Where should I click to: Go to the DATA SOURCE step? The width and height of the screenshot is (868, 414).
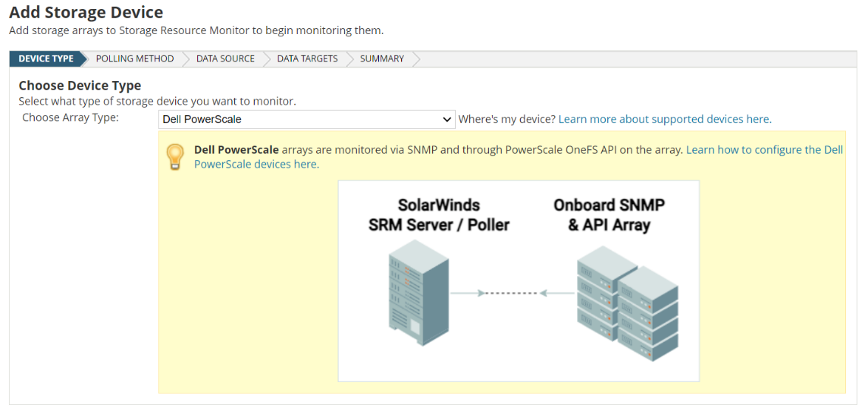(225, 58)
